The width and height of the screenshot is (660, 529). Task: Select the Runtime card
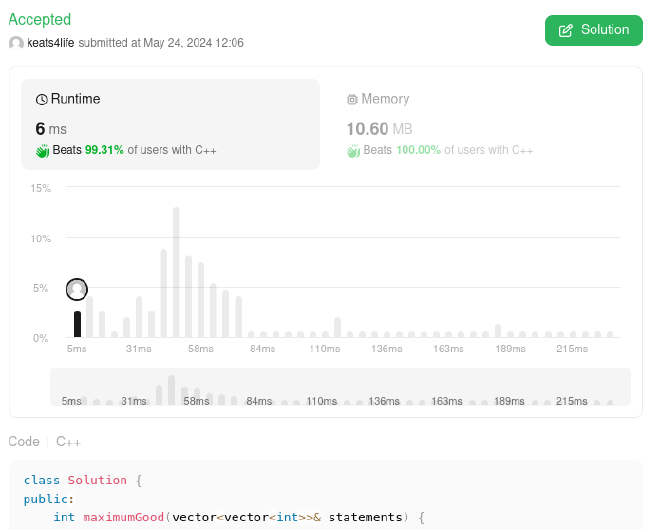(x=170, y=125)
